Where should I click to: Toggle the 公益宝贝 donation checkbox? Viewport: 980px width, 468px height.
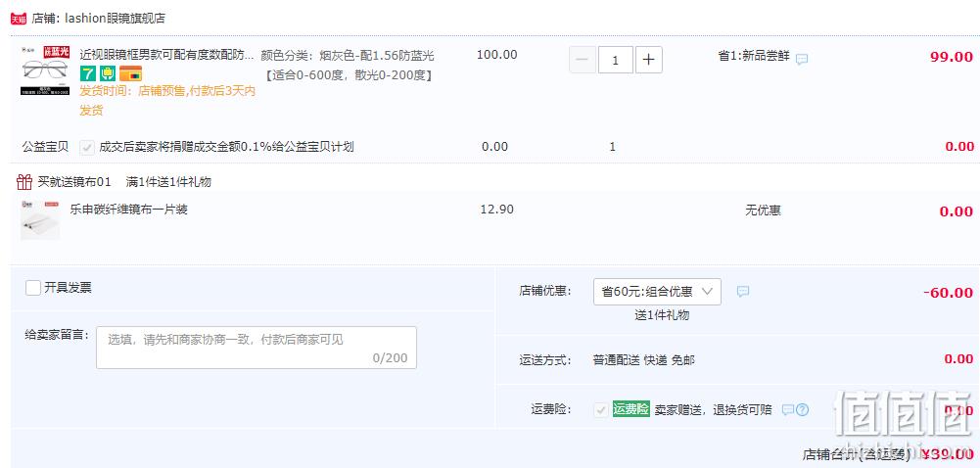tap(87, 148)
